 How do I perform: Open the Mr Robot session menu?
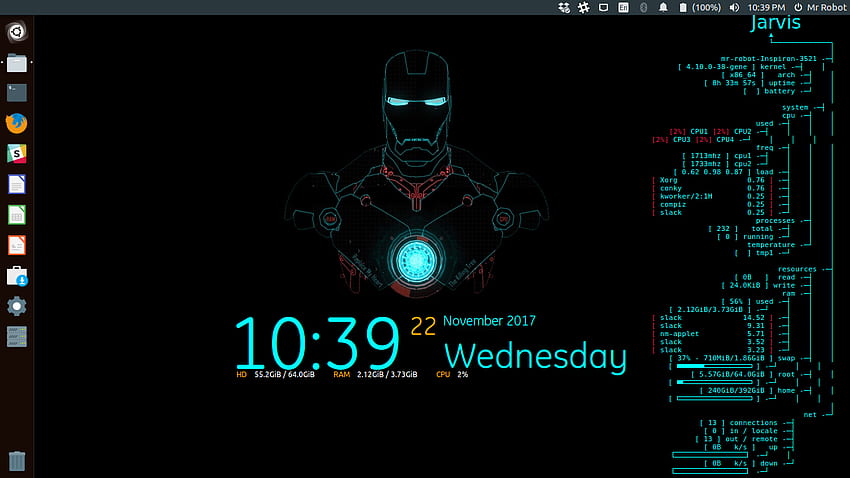tap(820, 8)
